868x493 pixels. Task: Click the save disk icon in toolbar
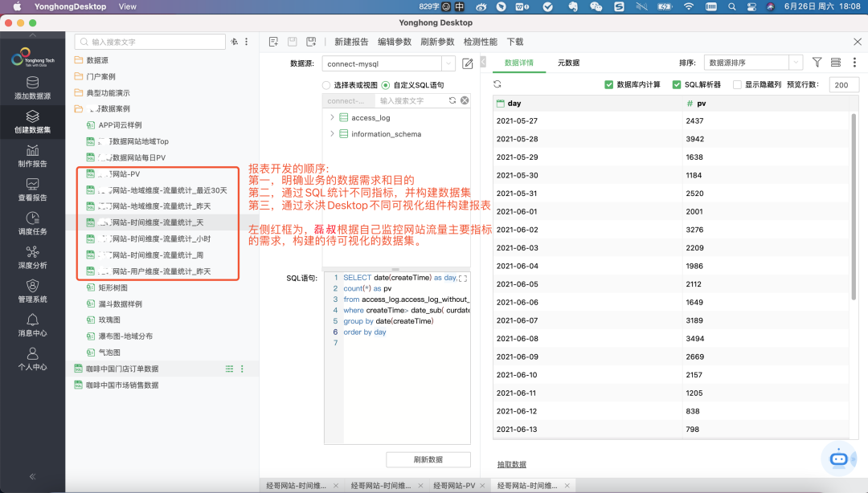click(x=293, y=42)
